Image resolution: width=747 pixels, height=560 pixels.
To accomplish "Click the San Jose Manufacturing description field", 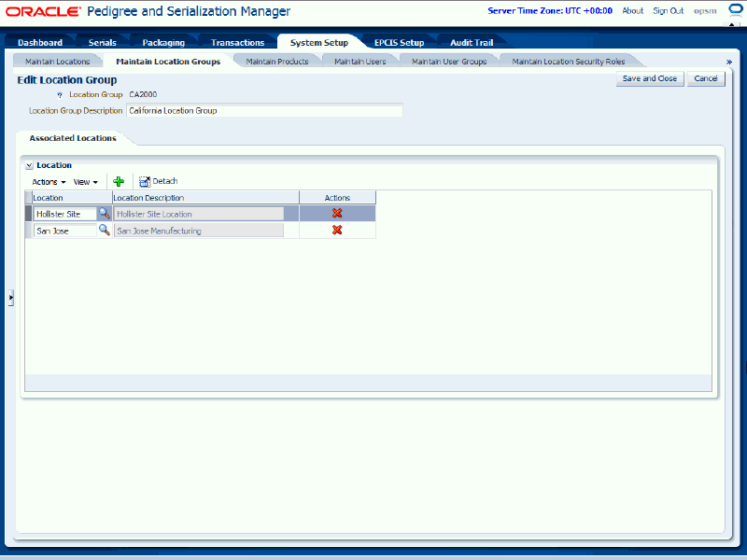I will point(199,231).
